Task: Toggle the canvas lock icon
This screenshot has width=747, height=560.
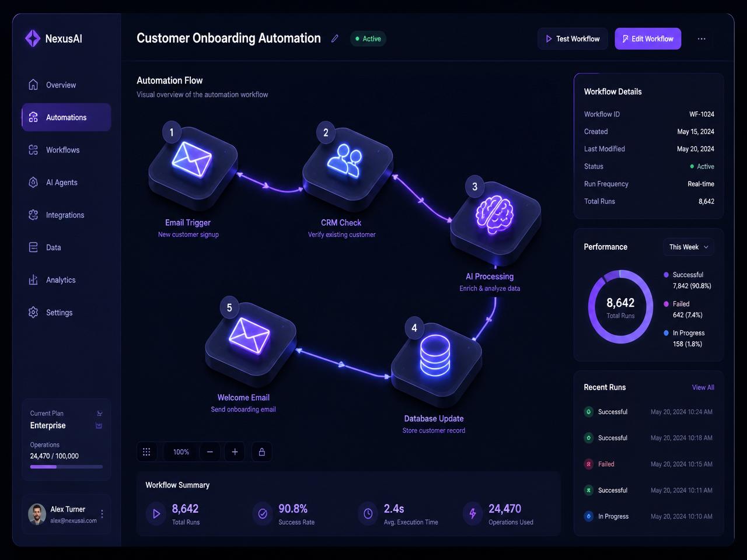Action: click(x=262, y=452)
